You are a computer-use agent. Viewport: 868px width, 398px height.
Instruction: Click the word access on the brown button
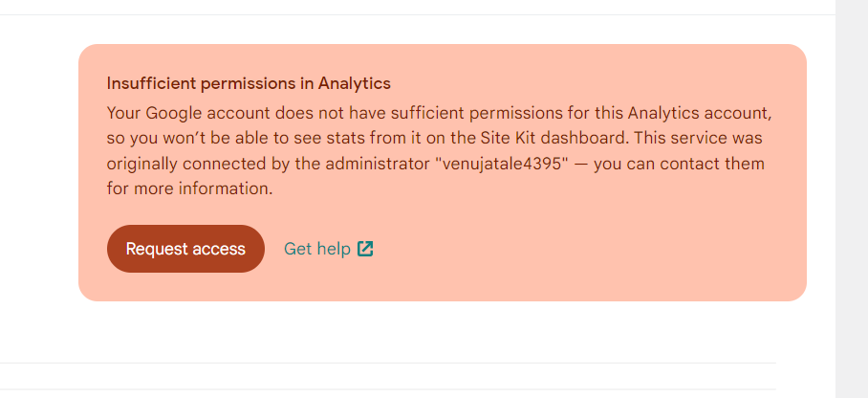point(216,249)
